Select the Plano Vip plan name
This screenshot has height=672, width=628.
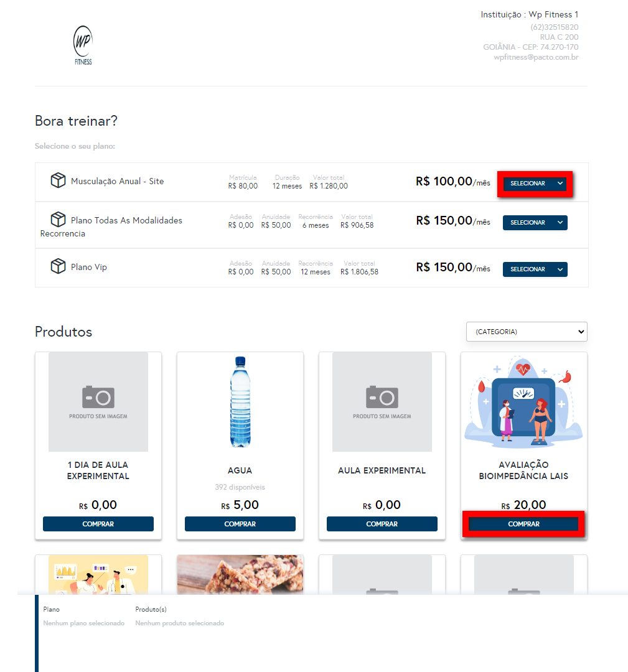(x=89, y=267)
